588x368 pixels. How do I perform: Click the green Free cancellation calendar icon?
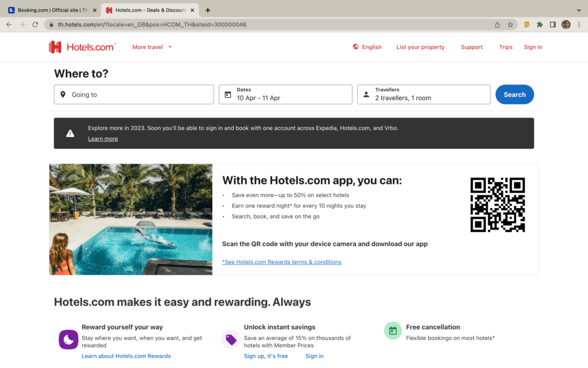pos(393,331)
